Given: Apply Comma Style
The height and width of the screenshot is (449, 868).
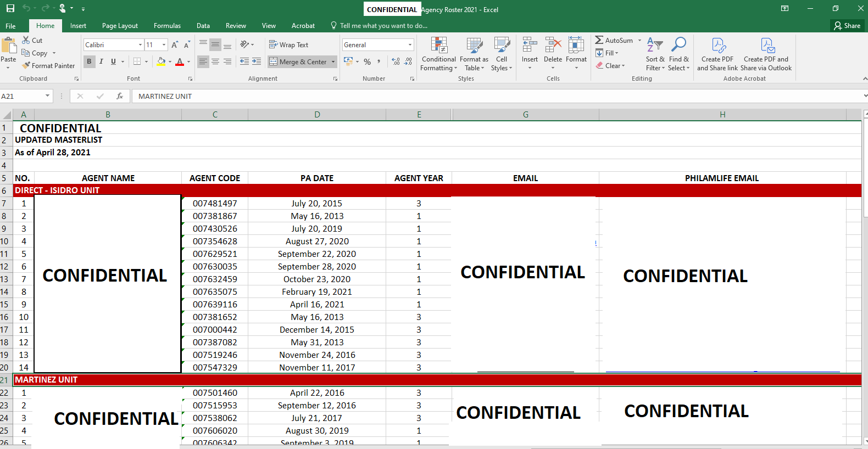Looking at the screenshot, I should (x=379, y=61).
